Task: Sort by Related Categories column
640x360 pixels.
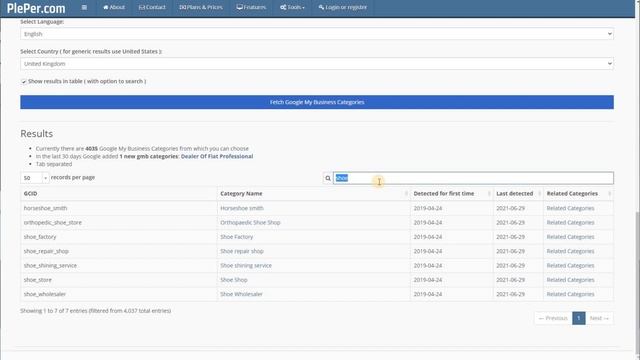Action: [x=578, y=193]
